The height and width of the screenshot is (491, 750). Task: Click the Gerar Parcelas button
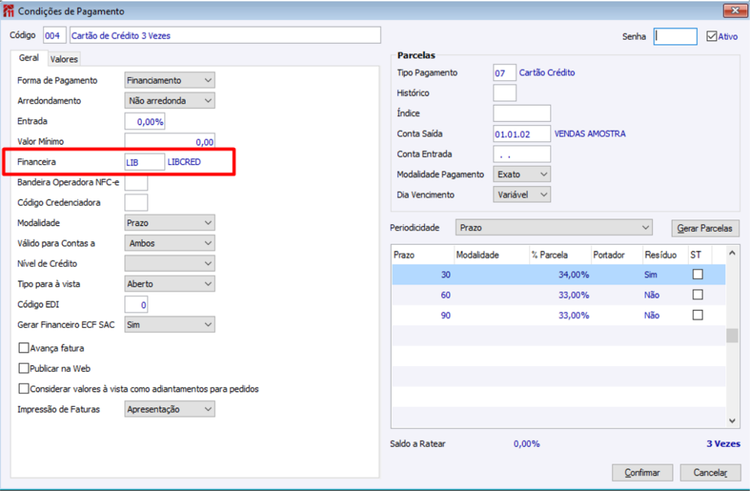tap(705, 229)
